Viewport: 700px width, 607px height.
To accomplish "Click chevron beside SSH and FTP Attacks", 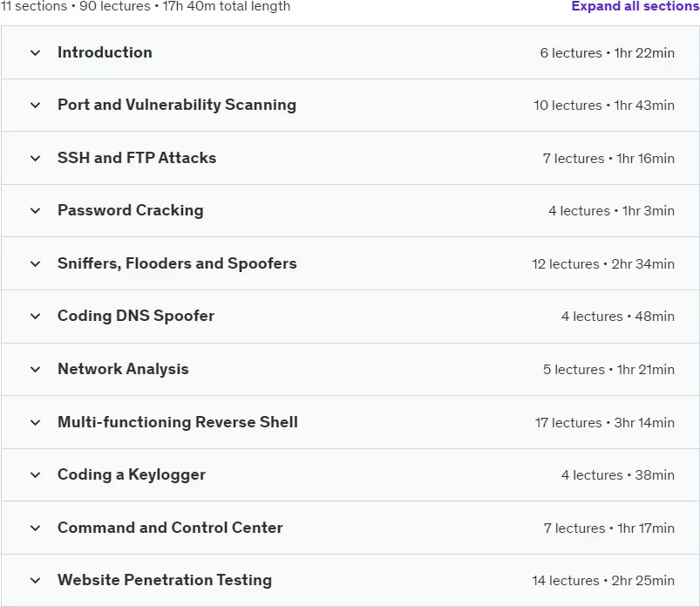I will pos(35,158).
